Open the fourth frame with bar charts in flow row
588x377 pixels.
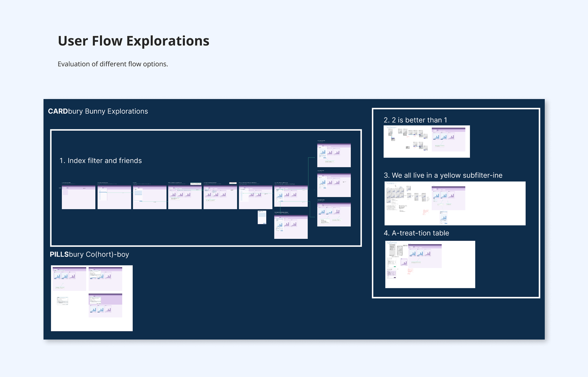click(x=185, y=197)
